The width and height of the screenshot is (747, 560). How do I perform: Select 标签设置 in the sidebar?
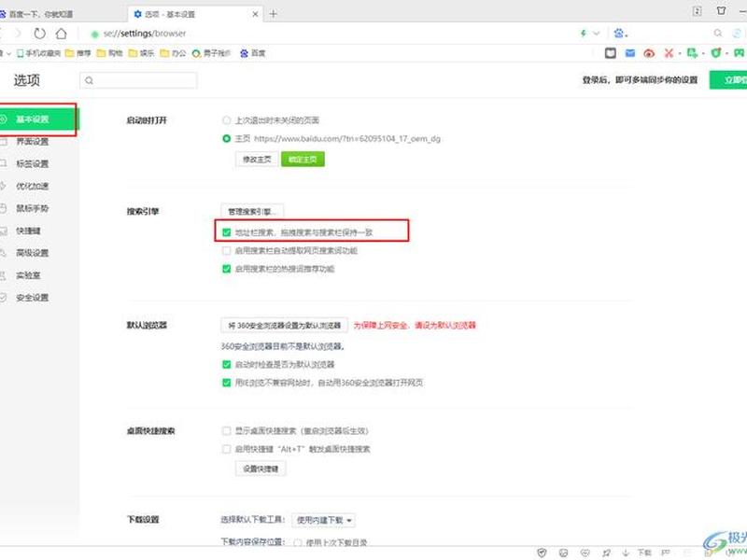tap(33, 164)
